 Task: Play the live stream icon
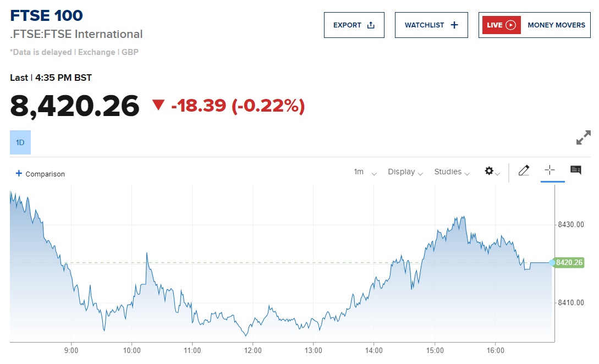click(510, 25)
